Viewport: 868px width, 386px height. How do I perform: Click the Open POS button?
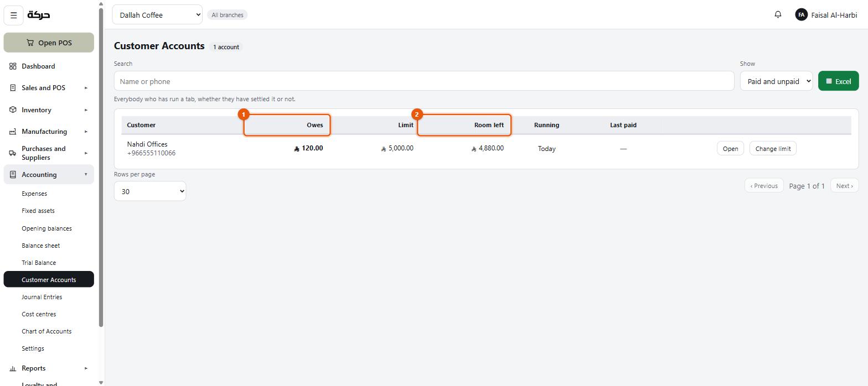[49, 43]
